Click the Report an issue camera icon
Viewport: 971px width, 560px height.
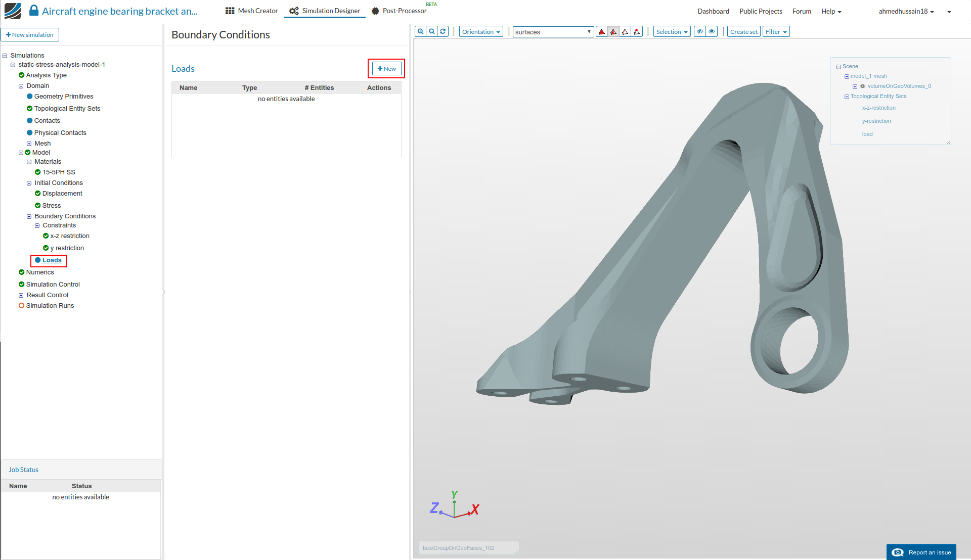(x=898, y=552)
